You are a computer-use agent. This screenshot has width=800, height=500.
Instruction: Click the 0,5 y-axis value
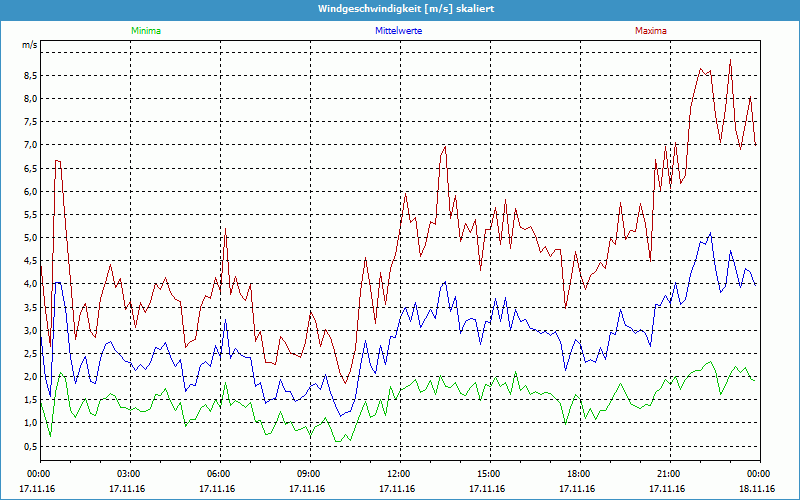(30, 446)
